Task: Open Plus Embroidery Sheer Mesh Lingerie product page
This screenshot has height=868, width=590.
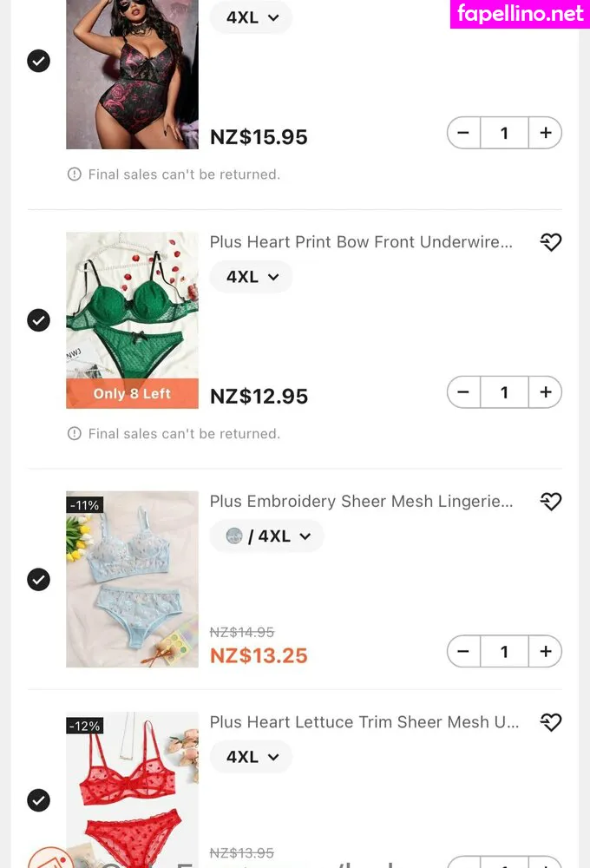Action: (x=361, y=501)
